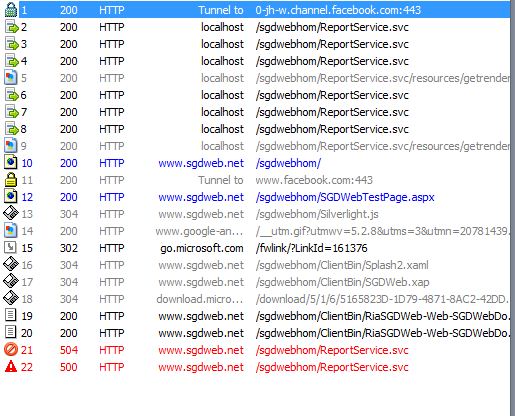Click result code 500 in session 22
Screen dimensions: 515x416
pyautogui.click(x=69, y=367)
